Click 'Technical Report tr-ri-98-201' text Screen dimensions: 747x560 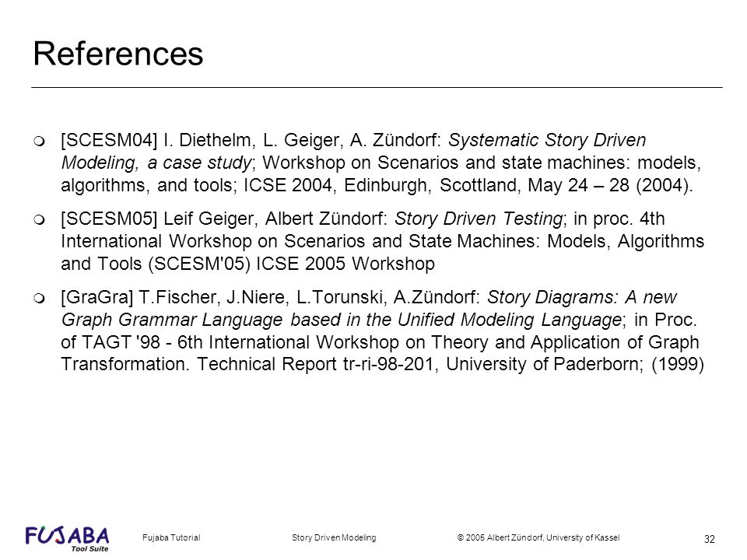tap(317, 364)
